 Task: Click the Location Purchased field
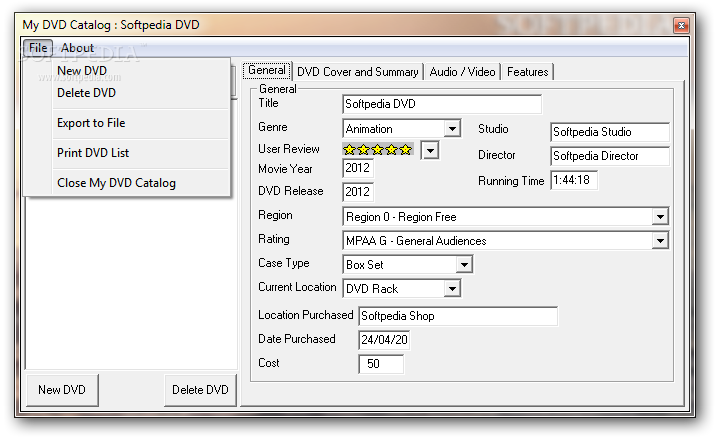tap(458, 316)
